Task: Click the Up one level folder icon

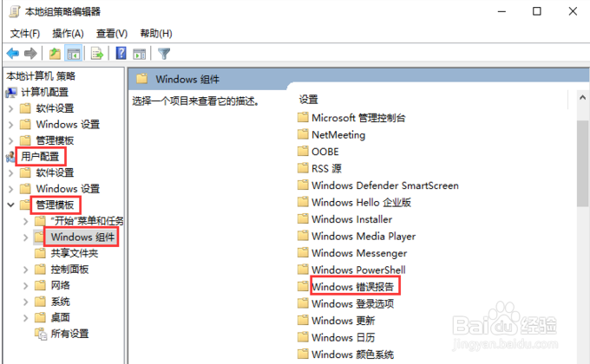Action: click(55, 54)
